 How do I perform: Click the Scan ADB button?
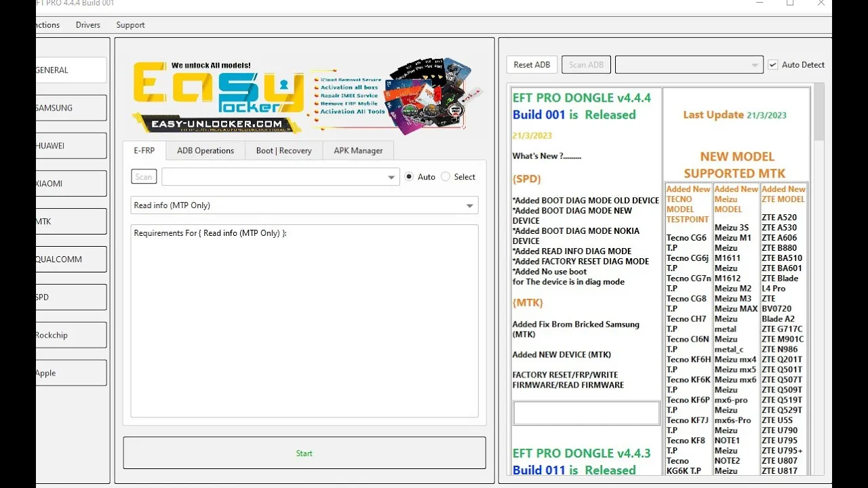coord(587,65)
